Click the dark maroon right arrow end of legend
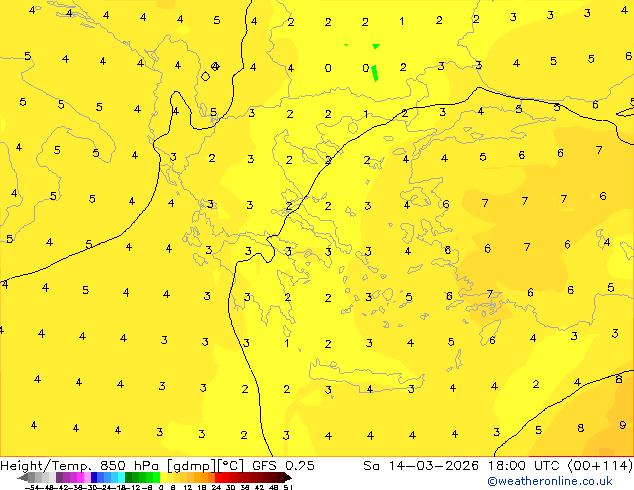This screenshot has width=634, height=490. pos(287,477)
